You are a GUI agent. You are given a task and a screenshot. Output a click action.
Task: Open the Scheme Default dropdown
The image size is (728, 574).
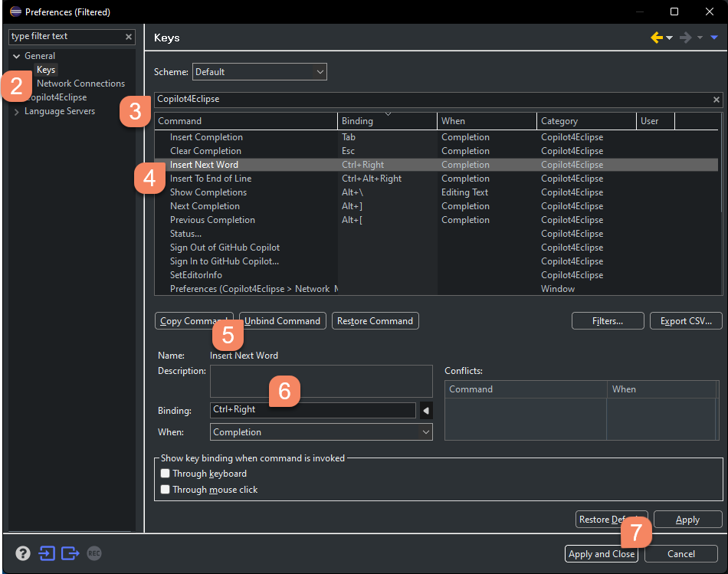coord(260,72)
